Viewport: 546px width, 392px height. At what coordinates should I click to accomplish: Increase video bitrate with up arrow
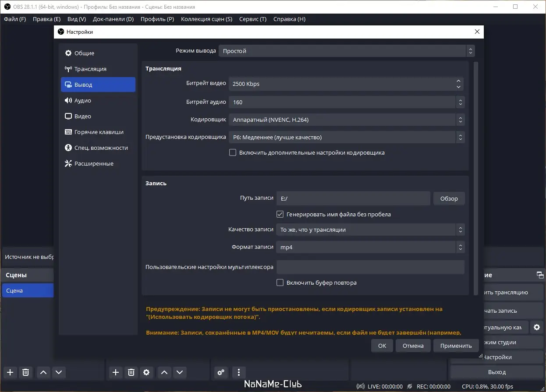pos(458,81)
